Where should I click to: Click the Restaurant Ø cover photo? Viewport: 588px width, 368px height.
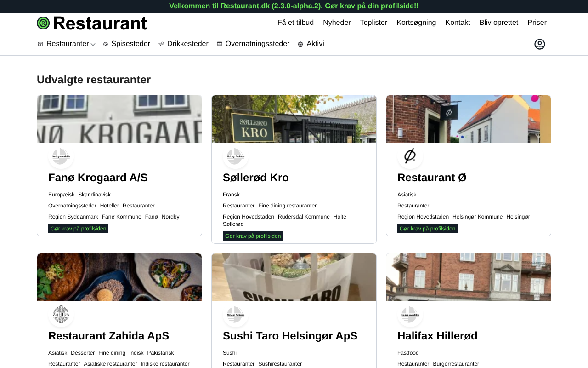tap(469, 119)
